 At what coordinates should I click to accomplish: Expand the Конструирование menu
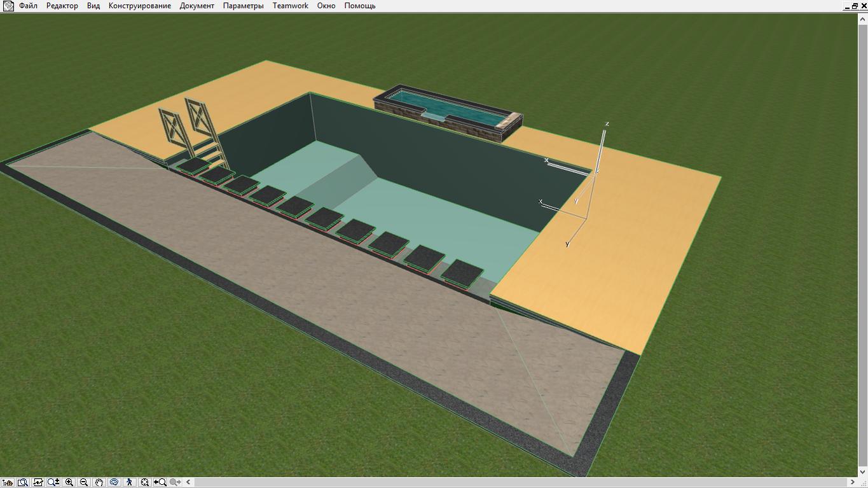140,6
